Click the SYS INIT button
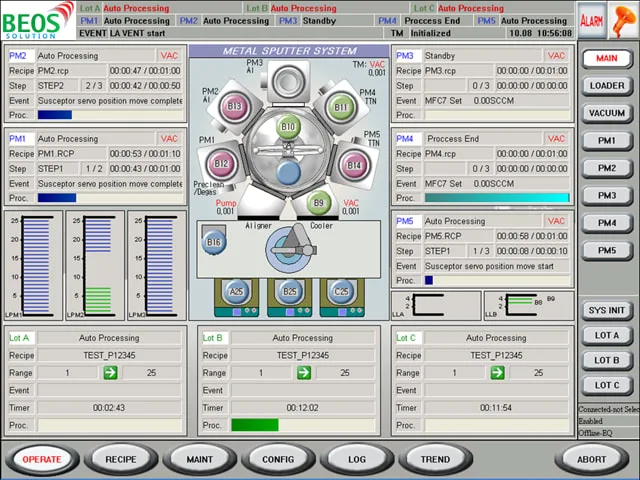 point(607,310)
